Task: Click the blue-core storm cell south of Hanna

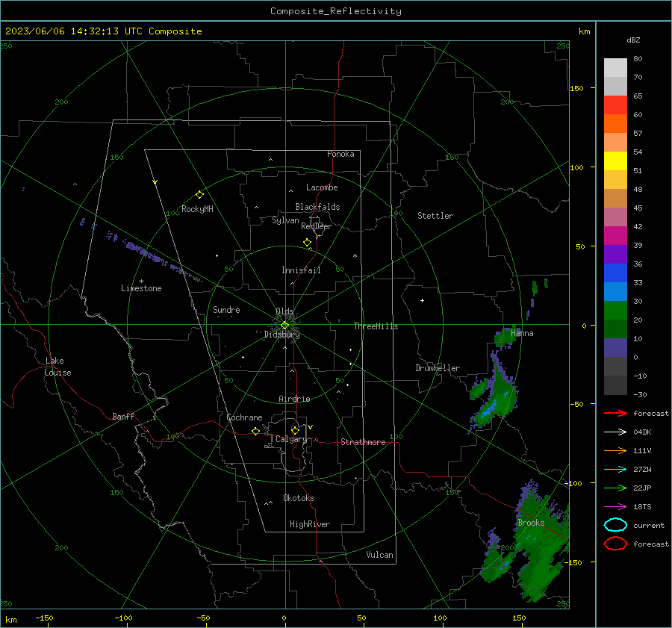Action: pos(494,397)
